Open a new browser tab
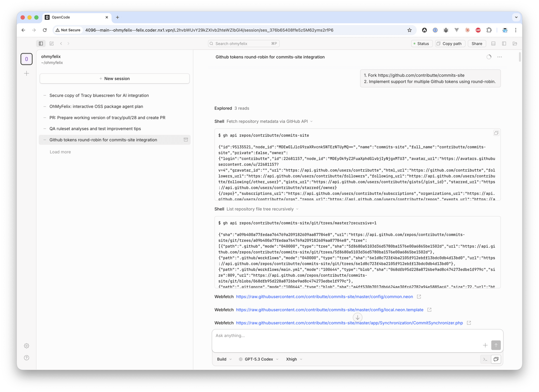Viewport: 539px width, 392px height. pyautogui.click(x=117, y=17)
